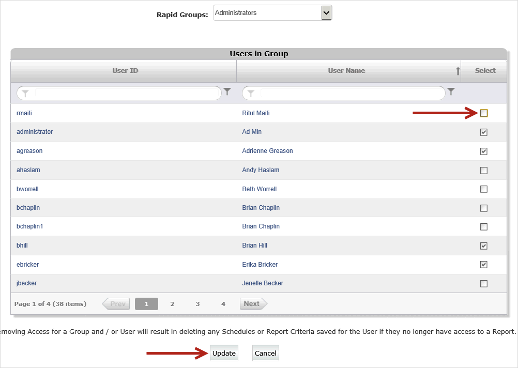Open the administrator user ID link
Image resolution: width=518 pixels, height=368 pixels.
tap(35, 132)
